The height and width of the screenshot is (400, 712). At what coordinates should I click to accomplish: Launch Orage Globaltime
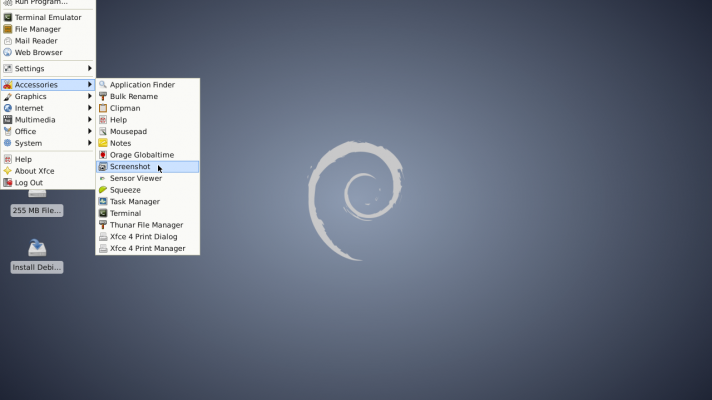[x=148, y=155]
